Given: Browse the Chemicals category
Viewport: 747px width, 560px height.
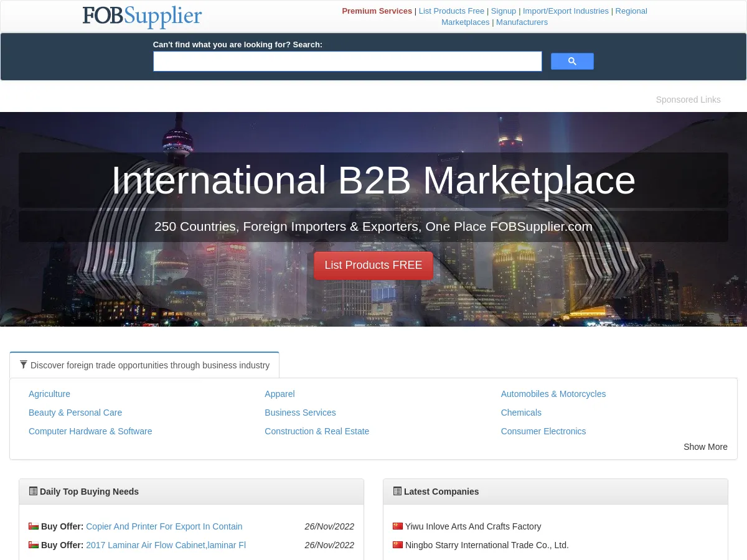Looking at the screenshot, I should point(521,413).
